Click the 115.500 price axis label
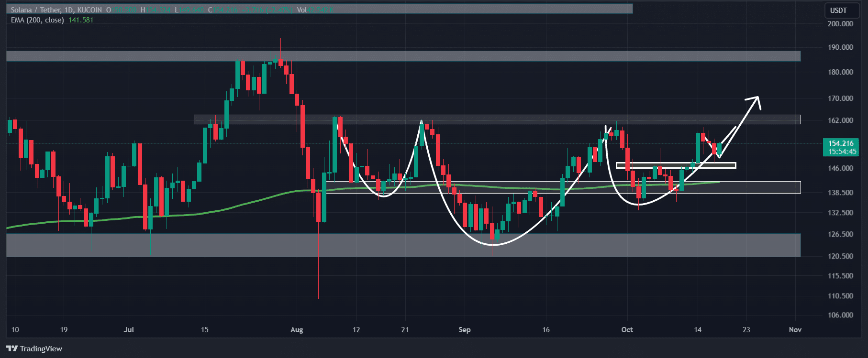 840,275
